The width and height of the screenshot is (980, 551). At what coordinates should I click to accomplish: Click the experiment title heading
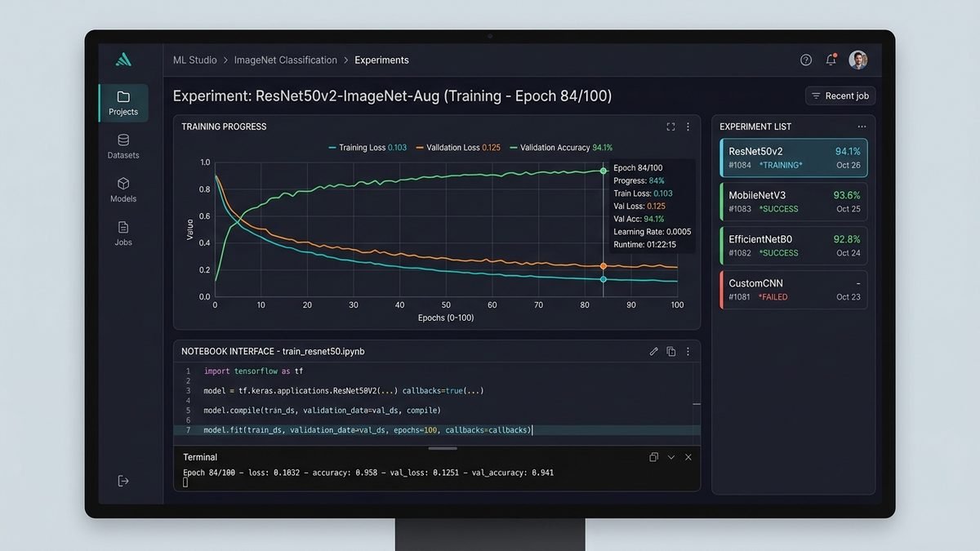[x=392, y=96]
